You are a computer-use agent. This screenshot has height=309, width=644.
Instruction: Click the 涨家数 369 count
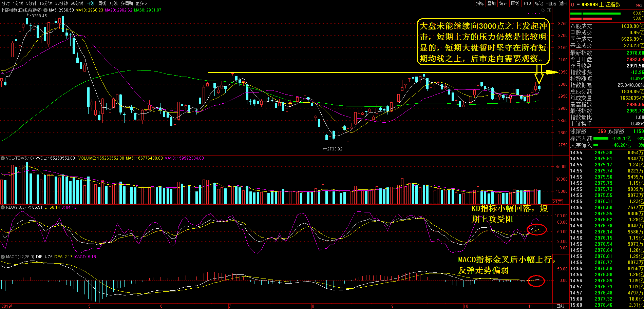[602, 131]
